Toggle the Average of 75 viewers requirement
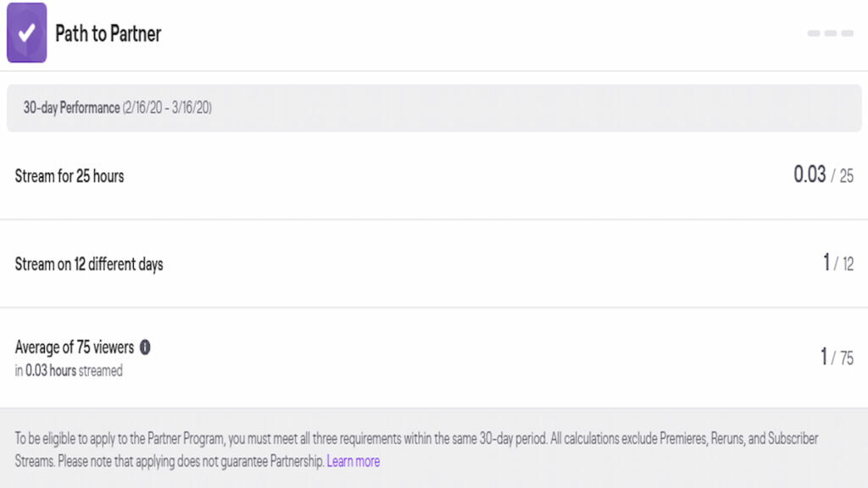Viewport: 868px width, 488px height. [424, 352]
